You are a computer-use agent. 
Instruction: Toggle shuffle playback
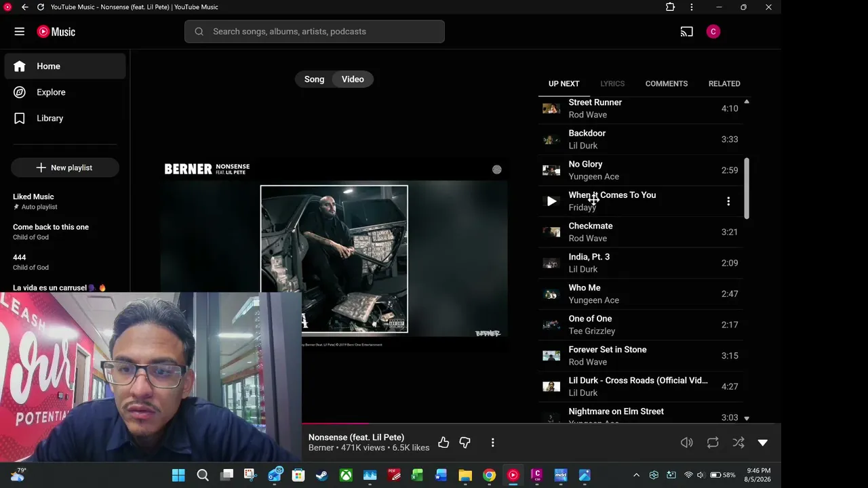pos(738,443)
